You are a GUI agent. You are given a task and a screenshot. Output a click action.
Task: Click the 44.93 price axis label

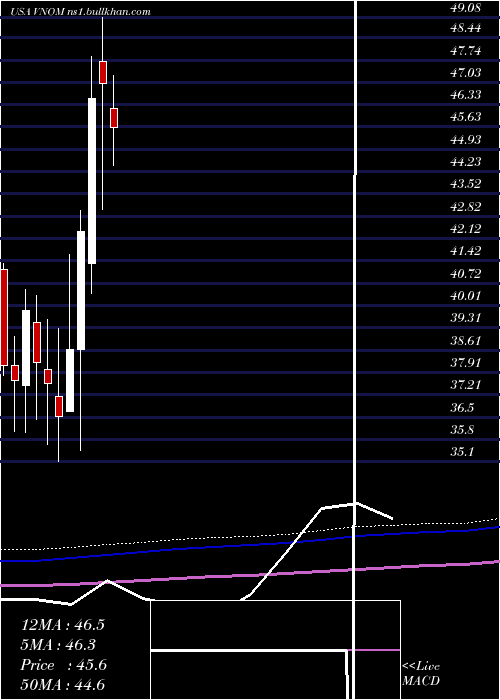click(x=466, y=140)
